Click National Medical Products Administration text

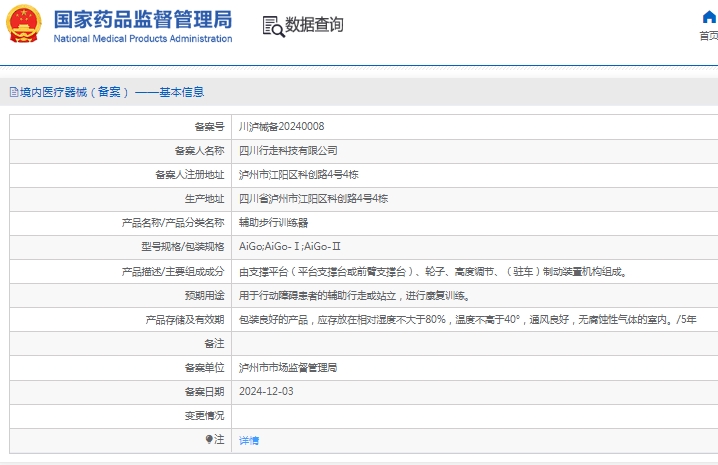point(143,39)
